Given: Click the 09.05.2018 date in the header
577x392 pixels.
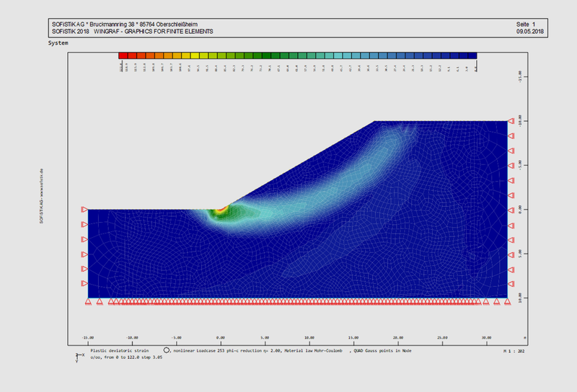Looking at the screenshot, I should (x=530, y=32).
